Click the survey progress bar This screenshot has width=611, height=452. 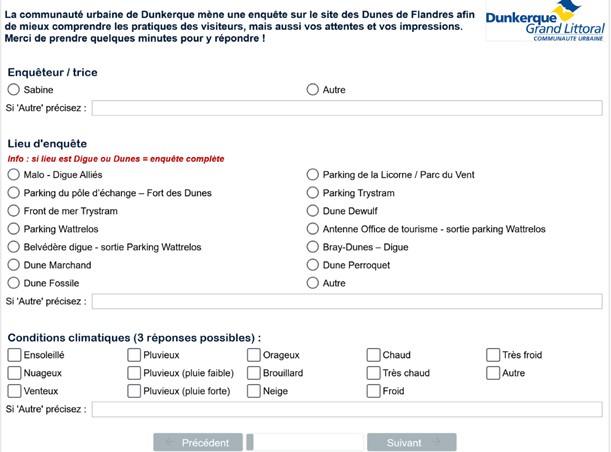coord(305,443)
